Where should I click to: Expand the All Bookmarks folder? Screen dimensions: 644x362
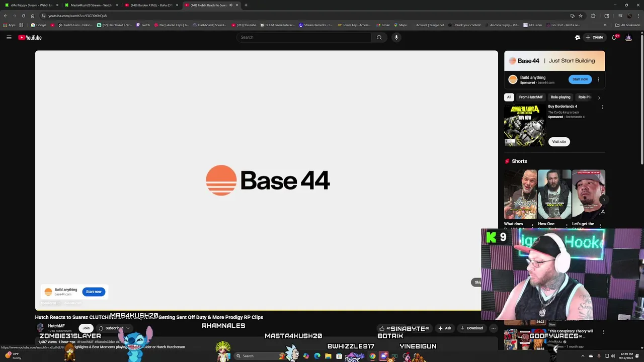628,25
